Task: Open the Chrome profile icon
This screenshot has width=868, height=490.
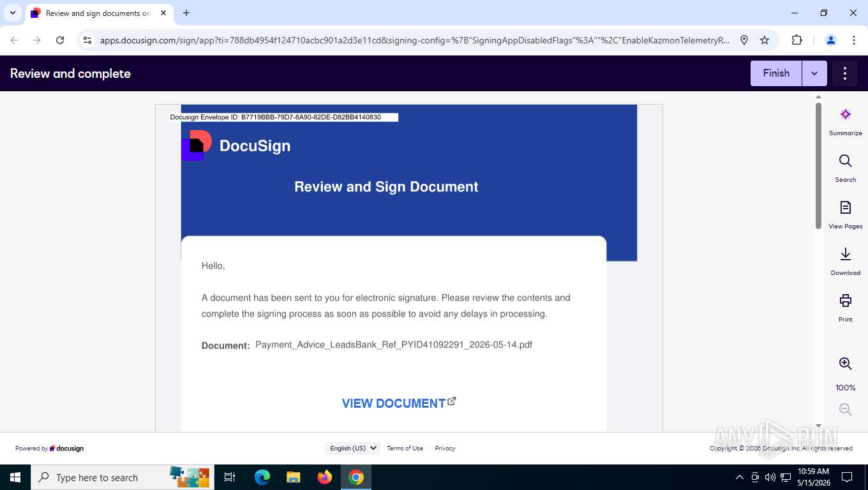Action: pos(831,40)
